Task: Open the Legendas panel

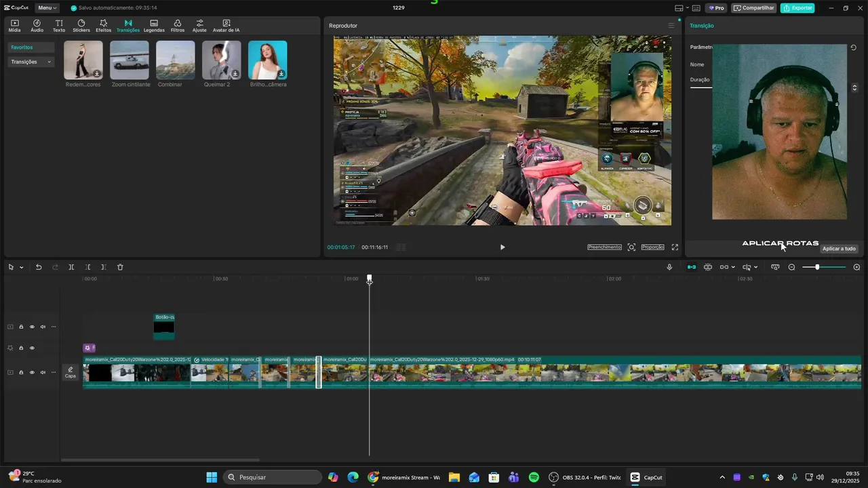Action: coord(154,26)
